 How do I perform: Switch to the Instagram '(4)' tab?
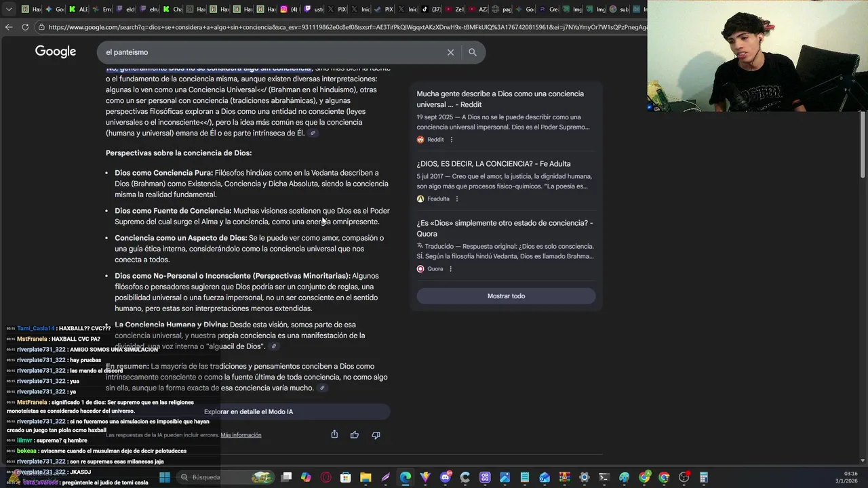tap(288, 9)
